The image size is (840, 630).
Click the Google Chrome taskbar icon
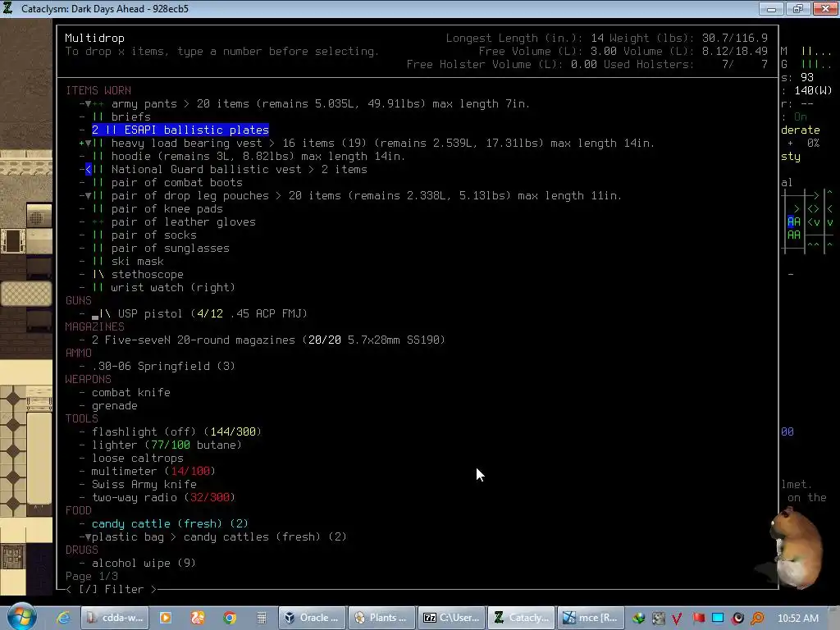230,618
